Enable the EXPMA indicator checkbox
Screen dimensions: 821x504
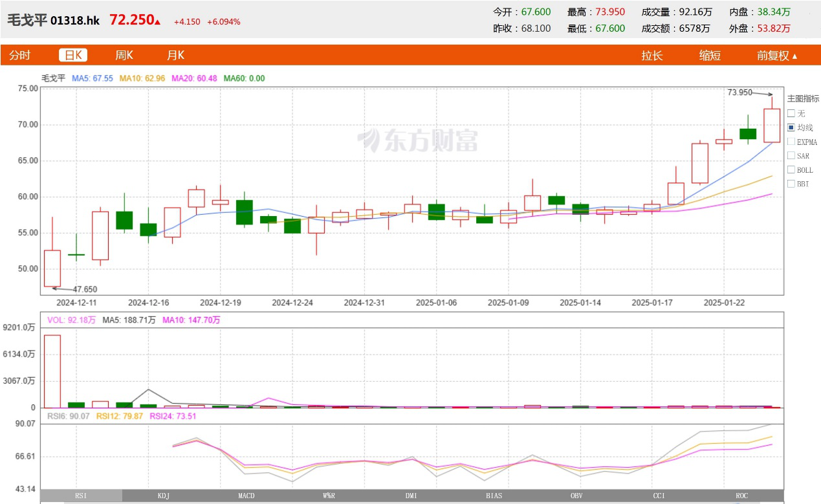[791, 142]
